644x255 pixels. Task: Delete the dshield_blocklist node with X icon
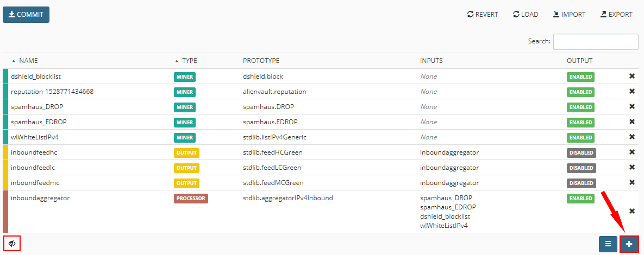click(x=632, y=76)
